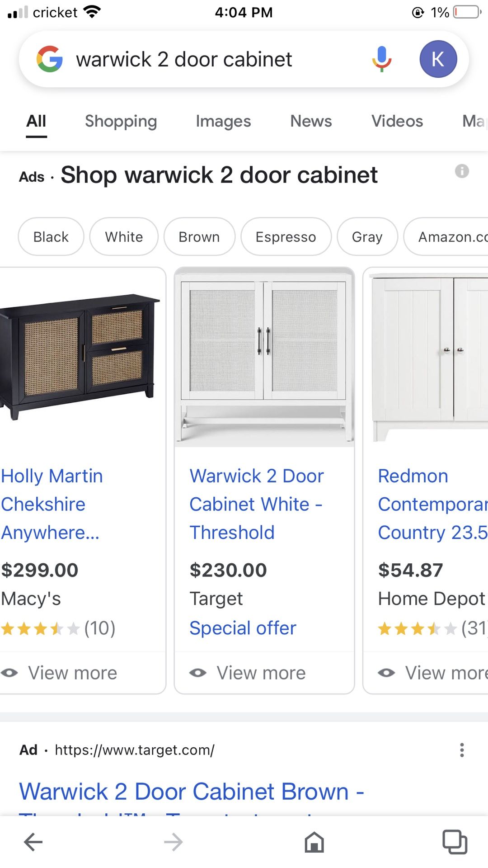Select the Black color filter chip
Screen dimensions: 488x868
pos(51,237)
